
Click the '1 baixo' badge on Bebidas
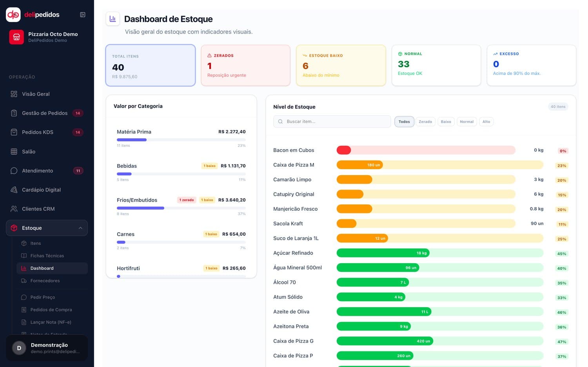point(209,166)
